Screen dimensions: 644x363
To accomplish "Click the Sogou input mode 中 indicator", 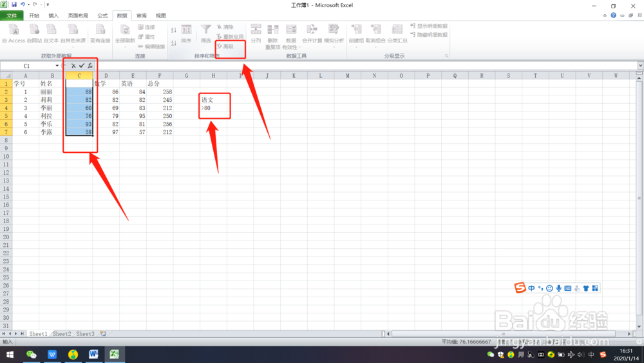I will [x=531, y=288].
